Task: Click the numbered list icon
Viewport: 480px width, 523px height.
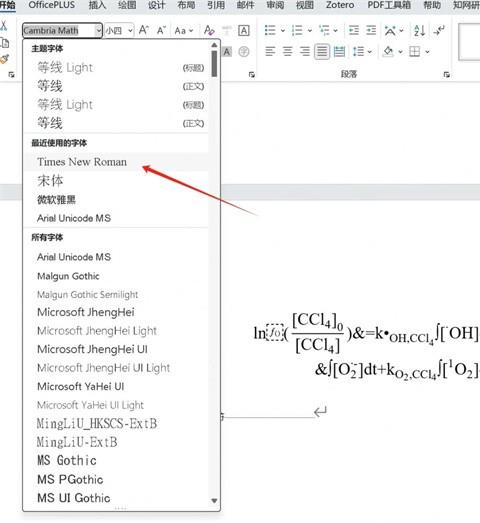Action: [x=297, y=30]
